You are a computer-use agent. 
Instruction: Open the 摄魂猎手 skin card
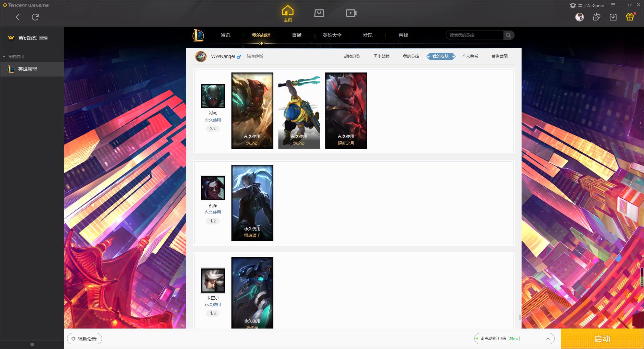coord(252,203)
